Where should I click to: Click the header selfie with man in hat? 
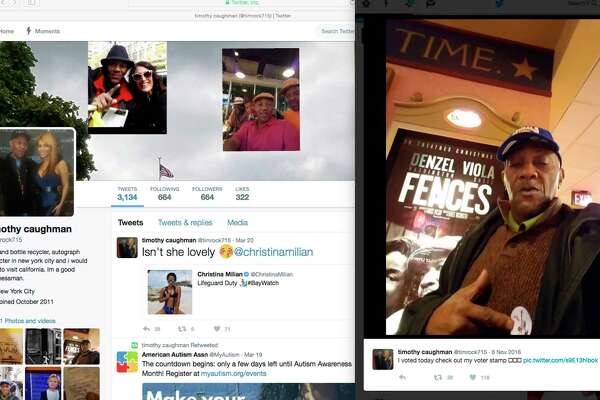click(x=127, y=88)
